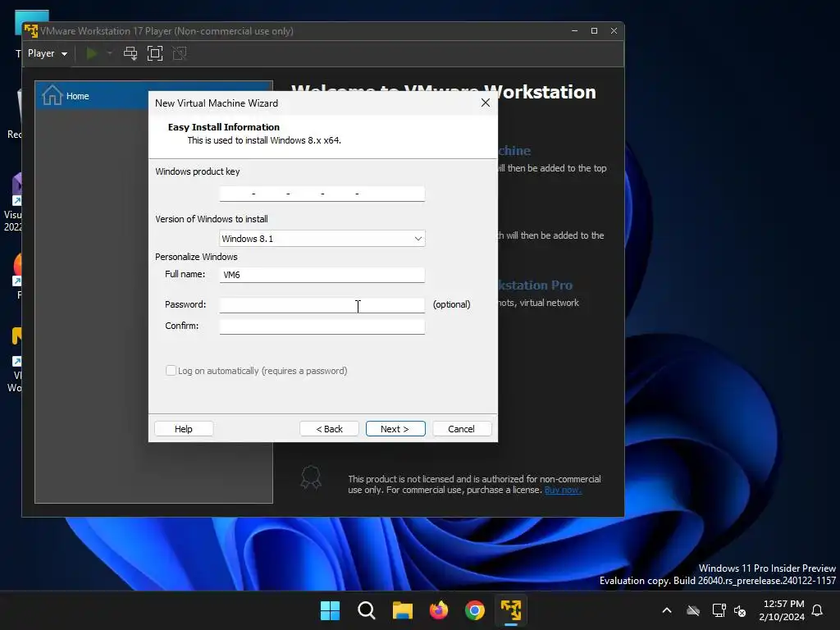Screen dimensions: 840x630
Task: Open the notifications bell icon
Action: [818, 610]
